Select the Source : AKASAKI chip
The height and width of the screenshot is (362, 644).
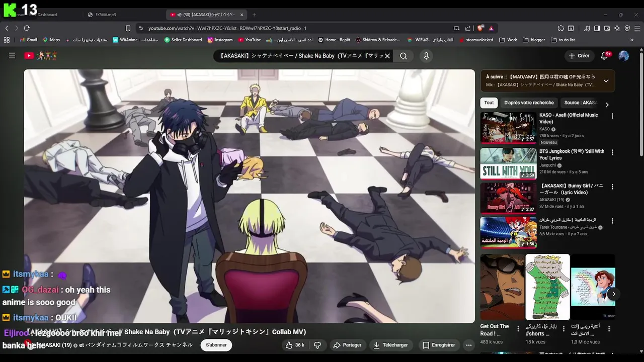pyautogui.click(x=580, y=103)
